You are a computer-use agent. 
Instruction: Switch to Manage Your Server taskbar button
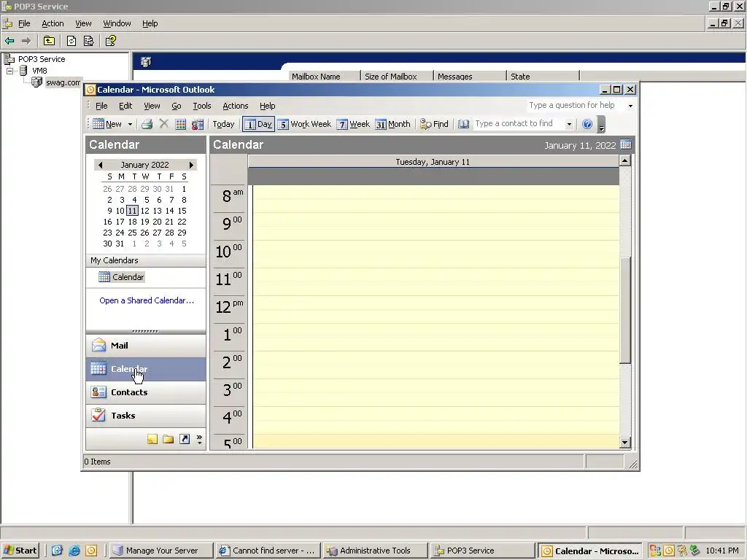tap(160, 551)
